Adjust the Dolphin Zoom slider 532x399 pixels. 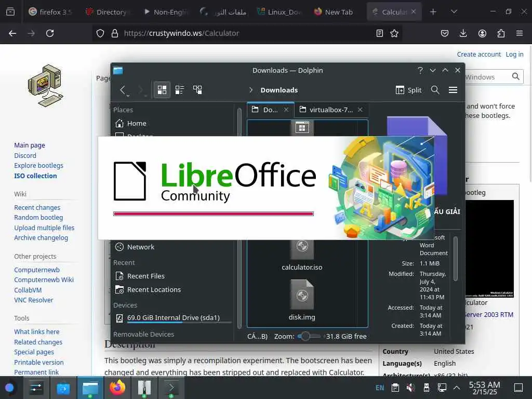click(x=309, y=336)
